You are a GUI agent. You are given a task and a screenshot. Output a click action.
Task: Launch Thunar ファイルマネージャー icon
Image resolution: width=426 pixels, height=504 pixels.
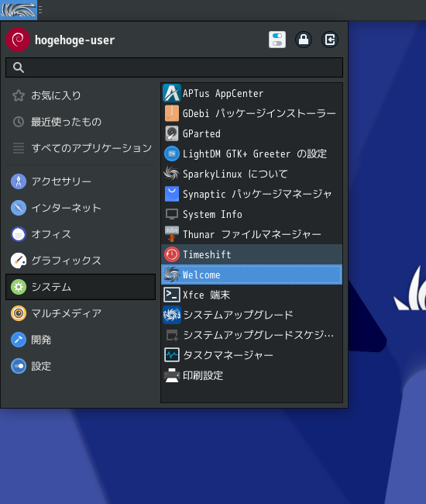point(172,234)
